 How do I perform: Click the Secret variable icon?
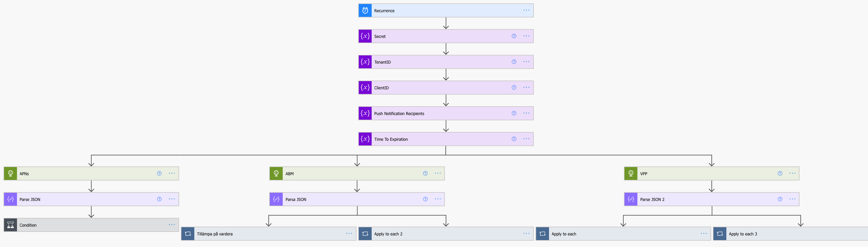[365, 36]
